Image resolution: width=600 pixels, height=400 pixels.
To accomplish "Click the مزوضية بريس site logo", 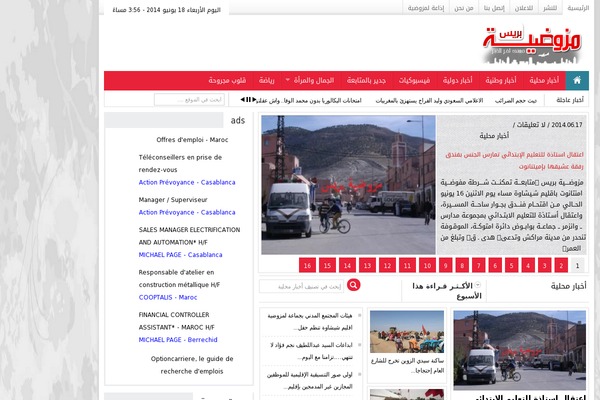I will (532, 45).
